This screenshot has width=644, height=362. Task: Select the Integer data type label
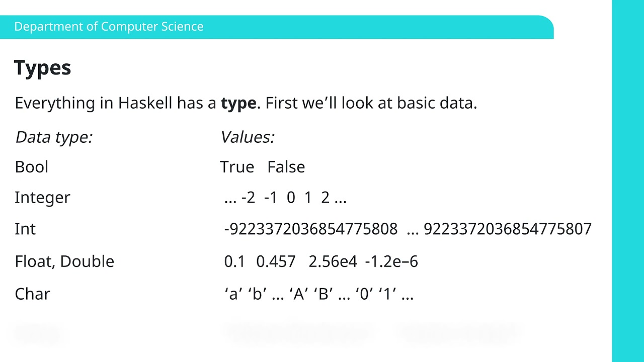(x=42, y=198)
